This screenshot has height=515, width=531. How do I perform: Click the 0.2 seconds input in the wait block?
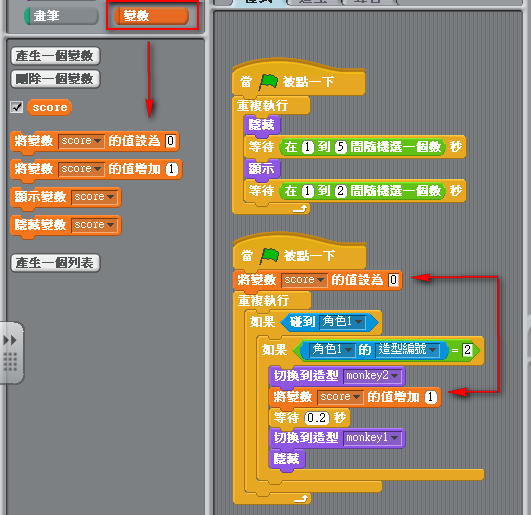(317, 418)
